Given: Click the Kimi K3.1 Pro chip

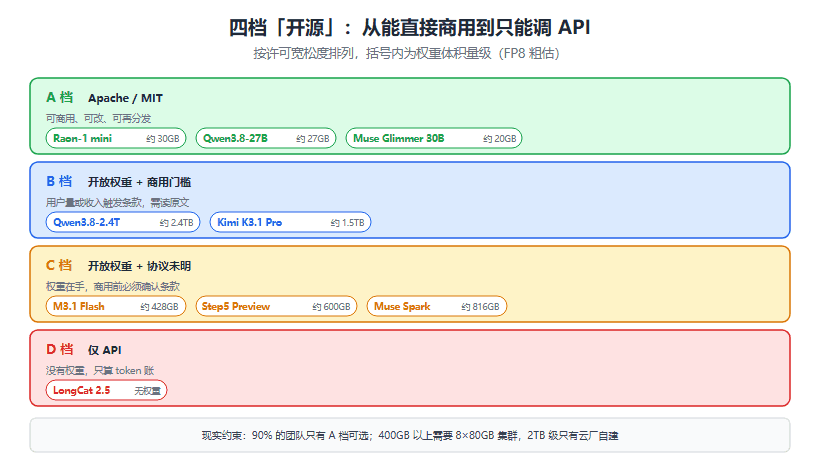Looking at the screenshot, I should [290, 222].
